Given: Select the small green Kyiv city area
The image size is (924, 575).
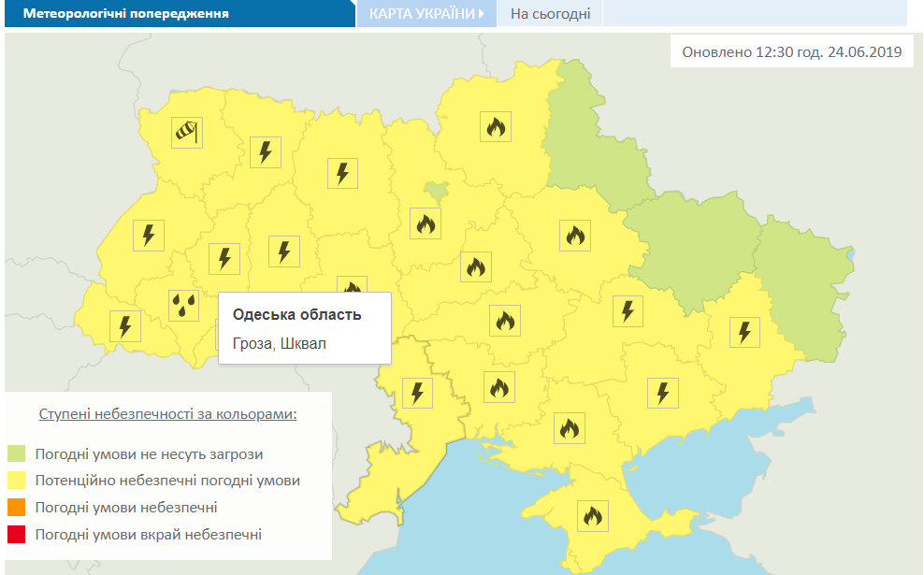Looking at the screenshot, I should [437, 191].
